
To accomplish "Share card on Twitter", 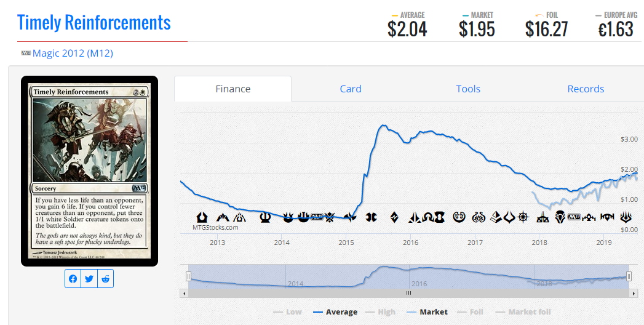I will (89, 279).
